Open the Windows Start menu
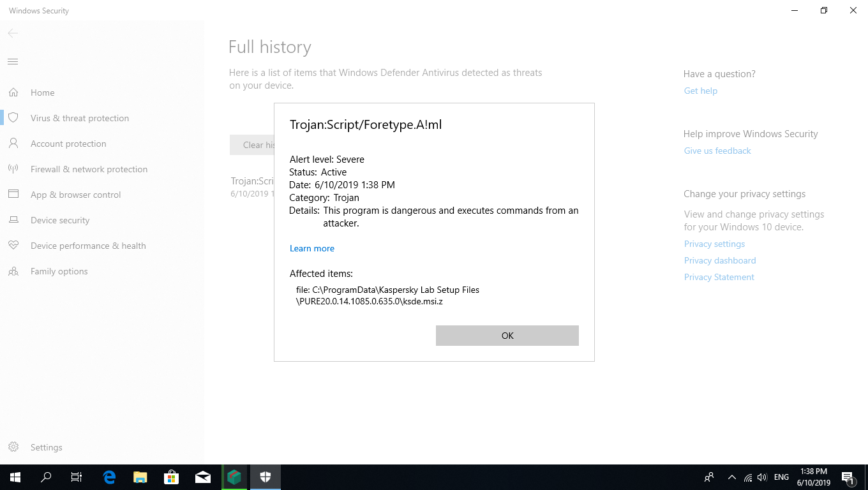This screenshot has height=490, width=868. (x=15, y=477)
